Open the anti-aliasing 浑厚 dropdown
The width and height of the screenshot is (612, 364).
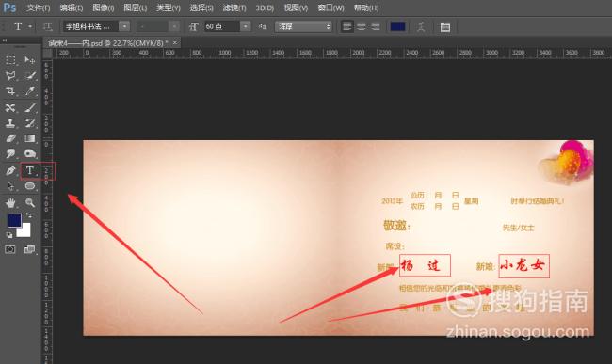pyautogui.click(x=303, y=26)
